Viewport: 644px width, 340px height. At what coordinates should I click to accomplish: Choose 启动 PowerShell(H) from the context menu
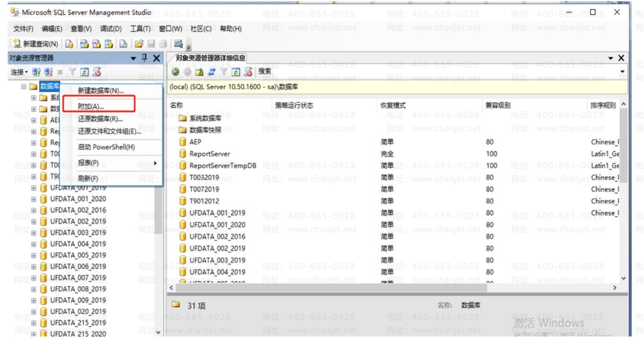point(111,147)
